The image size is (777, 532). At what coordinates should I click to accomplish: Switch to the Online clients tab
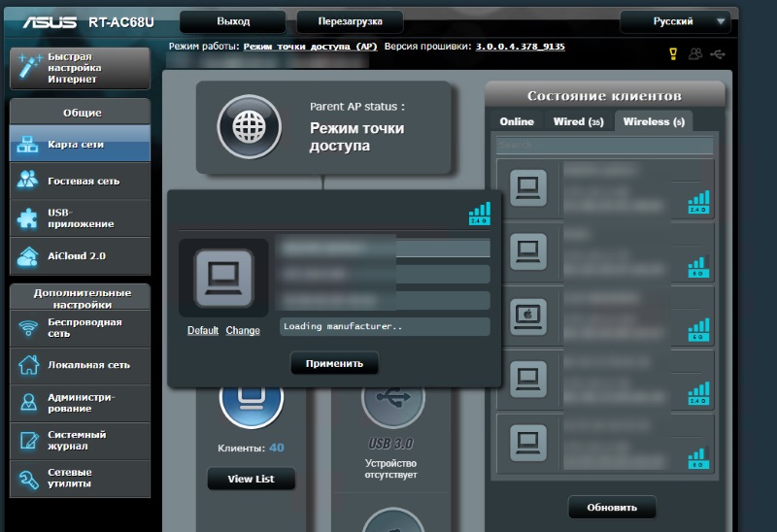click(x=517, y=121)
